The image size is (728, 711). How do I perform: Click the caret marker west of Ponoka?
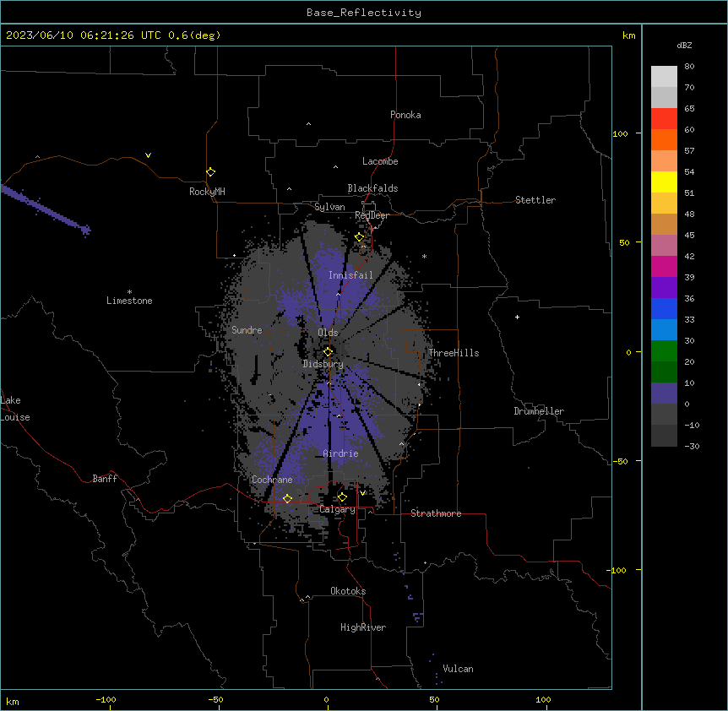point(308,124)
